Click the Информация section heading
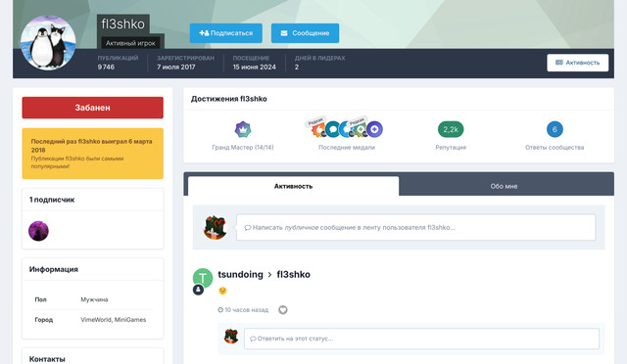The height and width of the screenshot is (364, 627). pos(54,269)
